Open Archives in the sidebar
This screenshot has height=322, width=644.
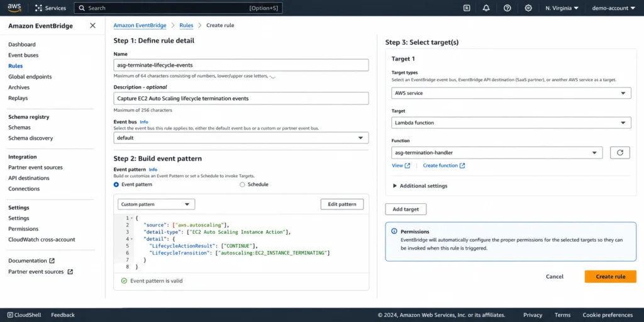tap(19, 87)
